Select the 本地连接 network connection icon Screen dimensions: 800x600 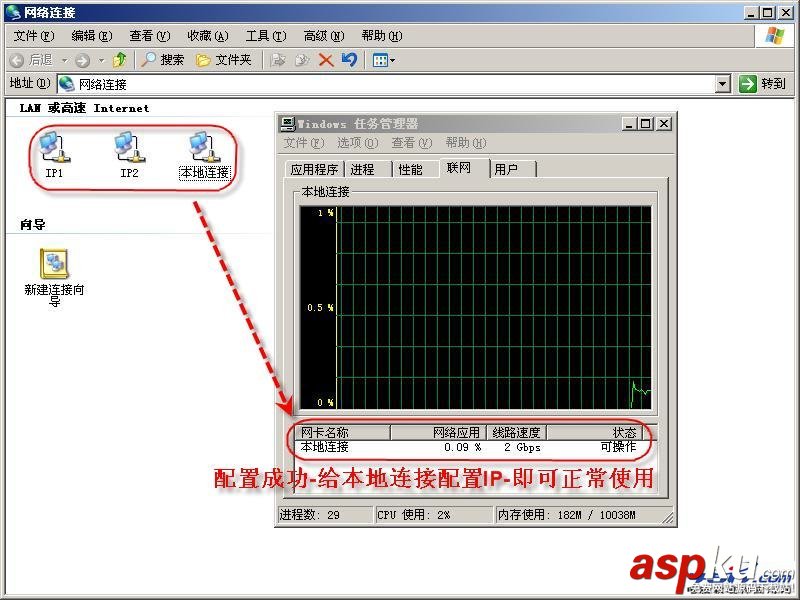[x=205, y=155]
